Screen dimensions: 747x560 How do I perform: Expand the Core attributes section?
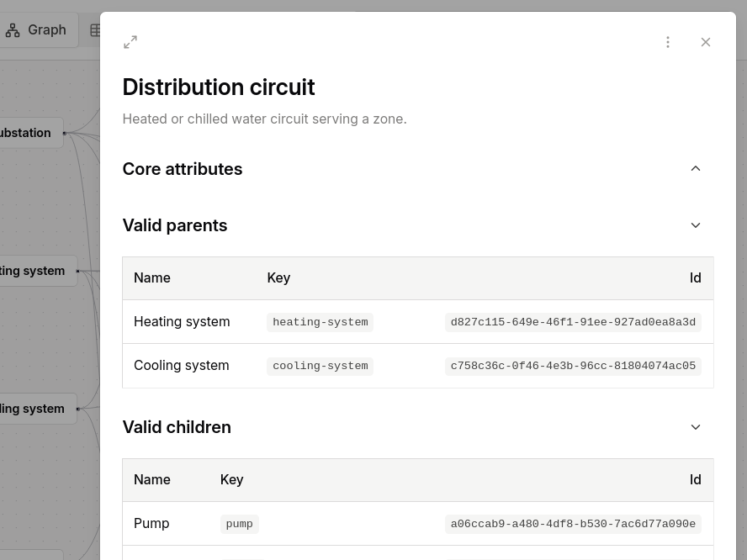(x=695, y=169)
